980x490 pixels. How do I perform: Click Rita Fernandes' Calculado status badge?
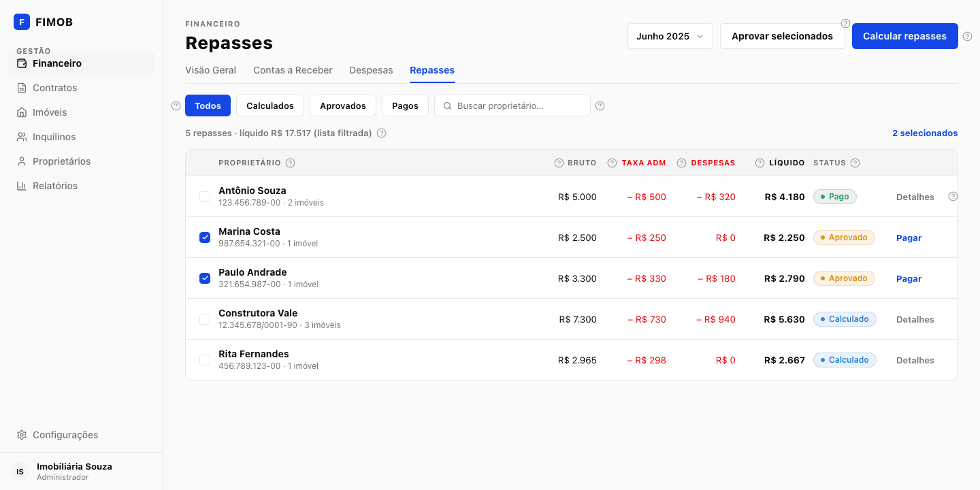(845, 360)
